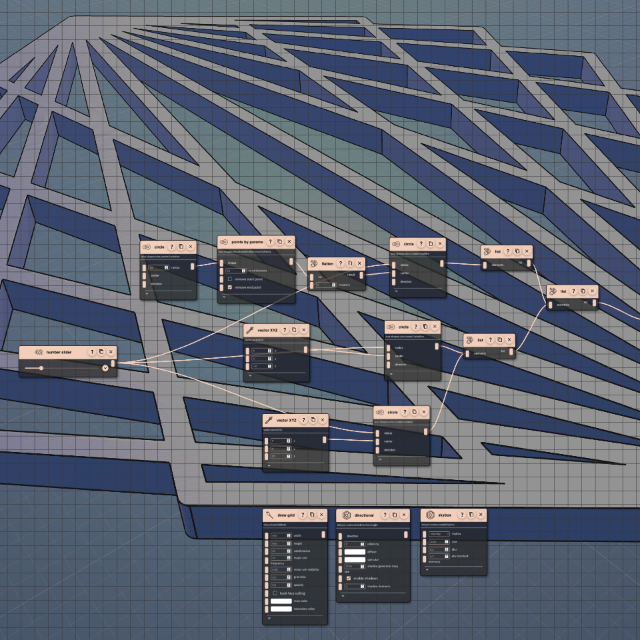Image resolution: width=640 pixels, height=640 pixels.
Task: Duplicate the skybox node
Action: [x=471, y=515]
